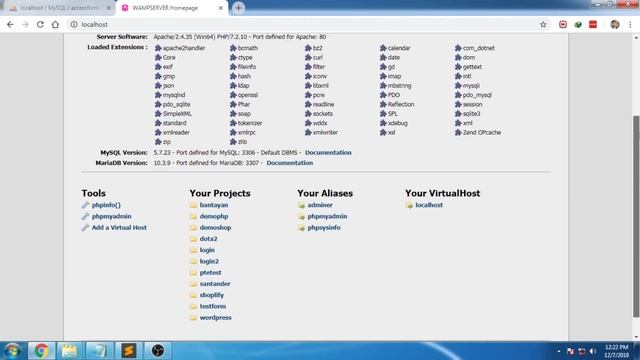Click the volume icon in system tray
The height and width of the screenshot is (360, 640).
coord(593,351)
